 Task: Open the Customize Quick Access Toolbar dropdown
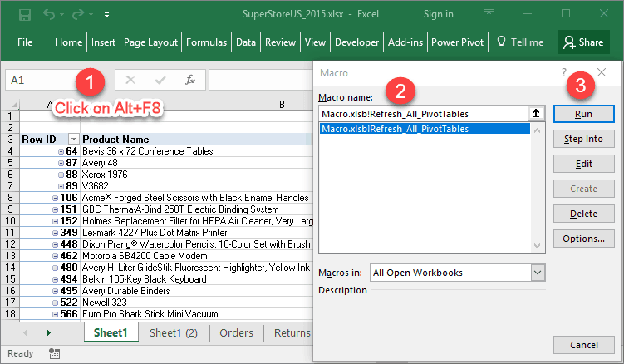(106, 15)
